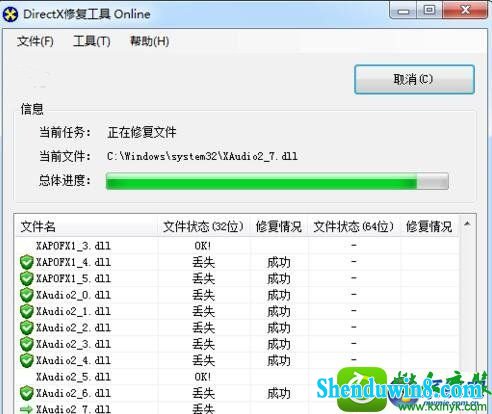This screenshot has width=492, height=414.
Task: Click OK! status of XAudio2_5.dll
Action: (203, 377)
